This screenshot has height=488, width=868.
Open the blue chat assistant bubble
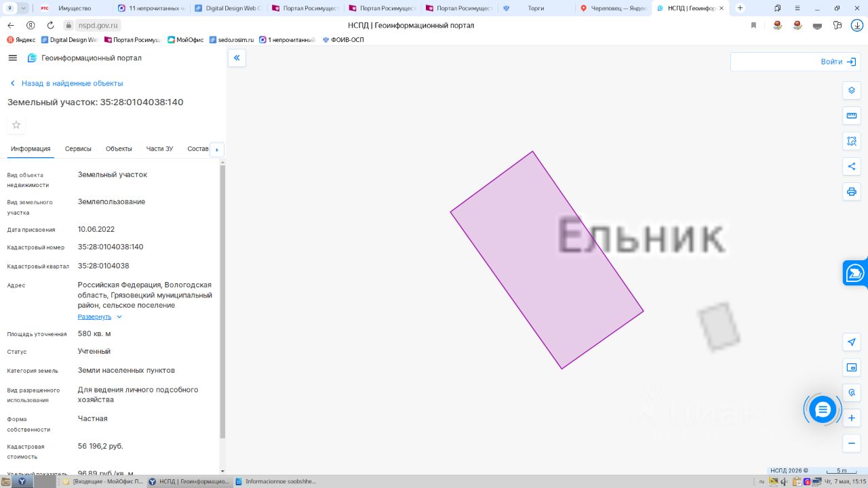pos(823,410)
